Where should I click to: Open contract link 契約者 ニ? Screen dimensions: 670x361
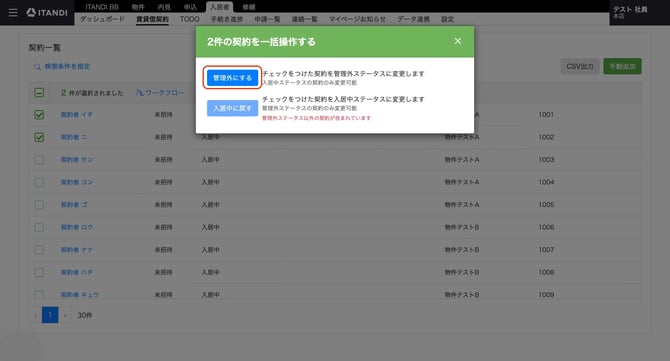click(73, 137)
